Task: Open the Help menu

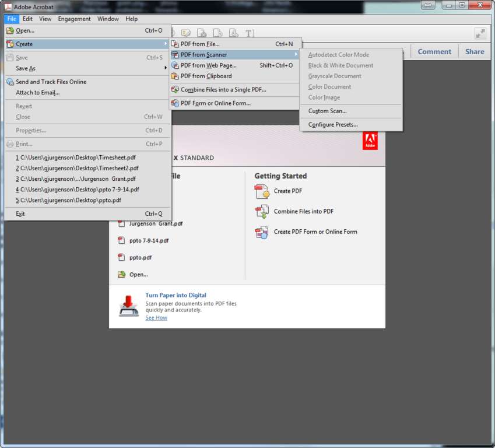Action: click(x=131, y=19)
